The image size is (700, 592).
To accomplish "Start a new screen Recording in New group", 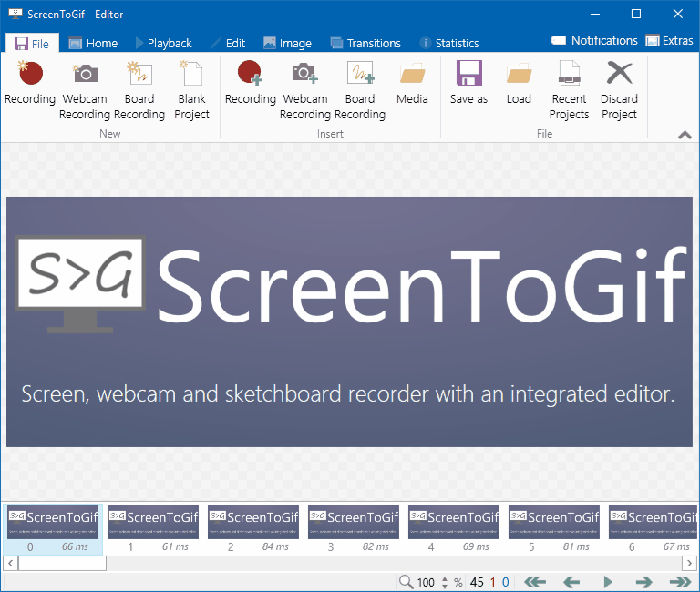I will coord(30,89).
